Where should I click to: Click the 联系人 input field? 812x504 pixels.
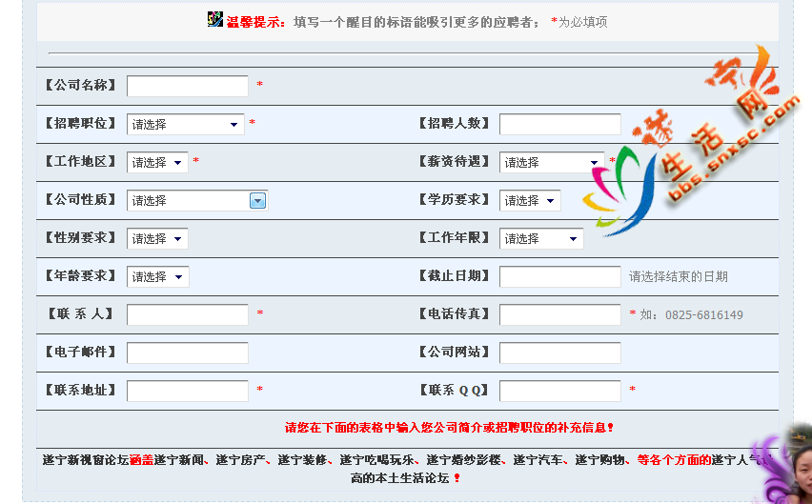(x=188, y=314)
